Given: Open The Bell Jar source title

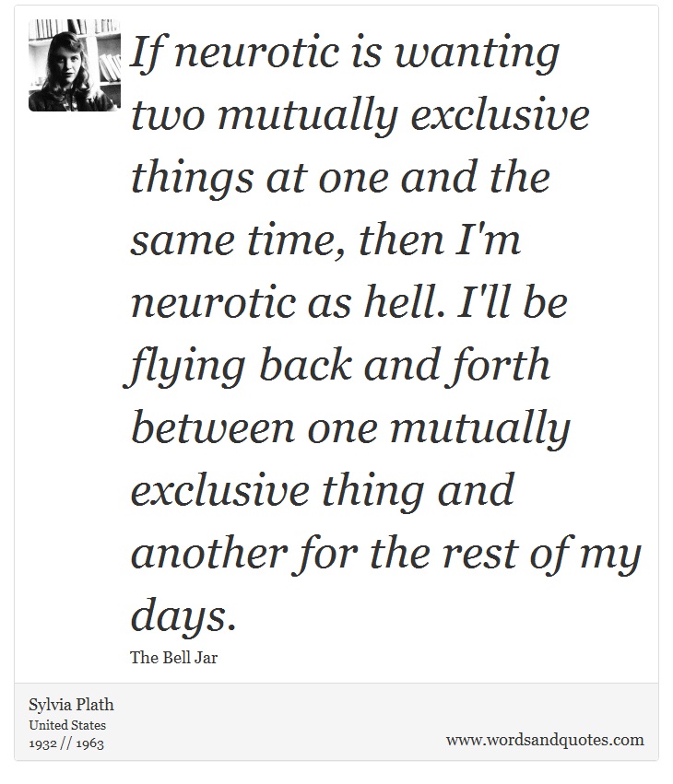Looking at the screenshot, I should pyautogui.click(x=173, y=657).
